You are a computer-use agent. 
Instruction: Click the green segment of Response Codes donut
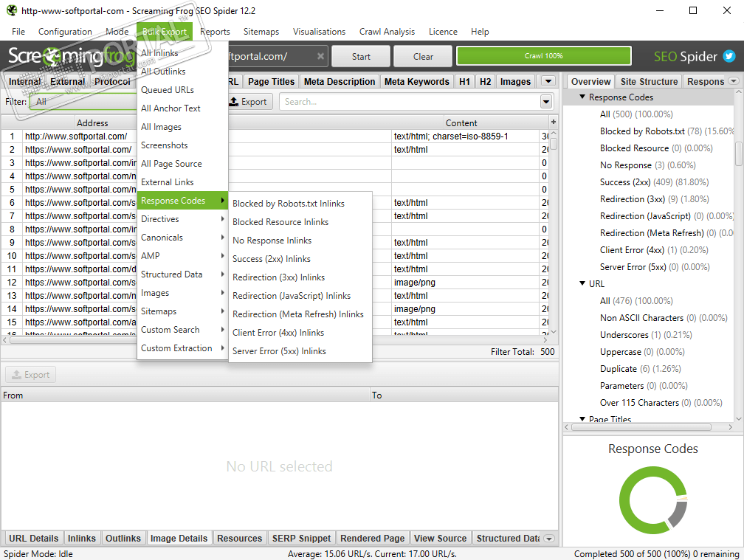point(627,500)
